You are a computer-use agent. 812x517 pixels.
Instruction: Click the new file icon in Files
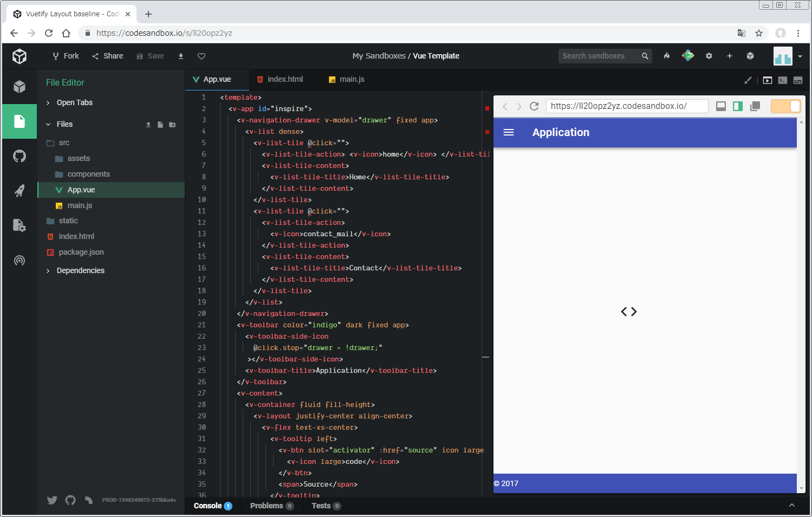pos(160,125)
